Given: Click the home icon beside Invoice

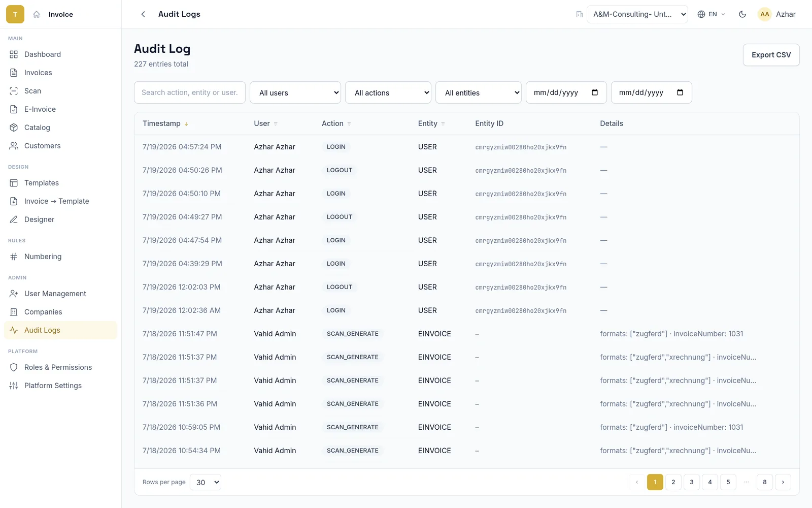Looking at the screenshot, I should [37, 14].
